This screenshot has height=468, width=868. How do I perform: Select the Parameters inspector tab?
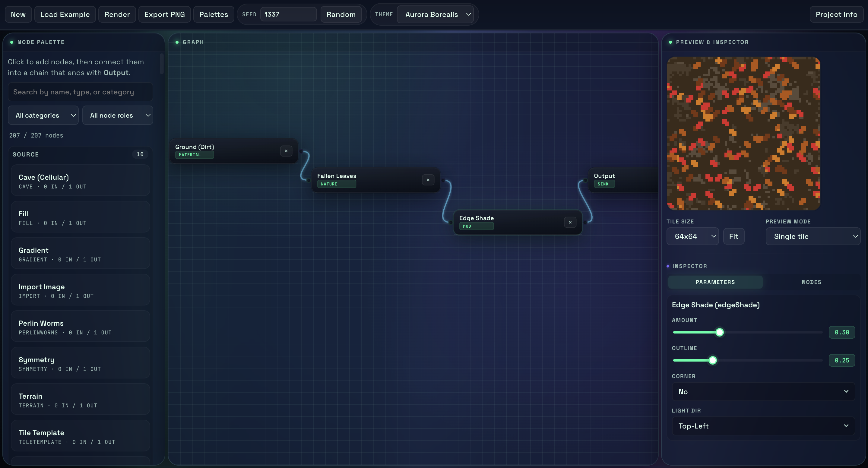715,282
